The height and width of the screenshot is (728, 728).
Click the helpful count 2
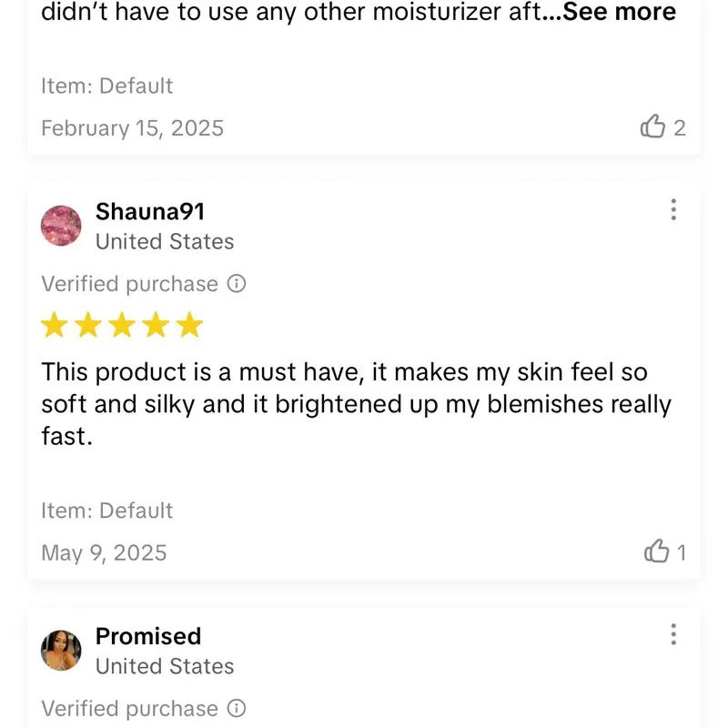pos(680,128)
